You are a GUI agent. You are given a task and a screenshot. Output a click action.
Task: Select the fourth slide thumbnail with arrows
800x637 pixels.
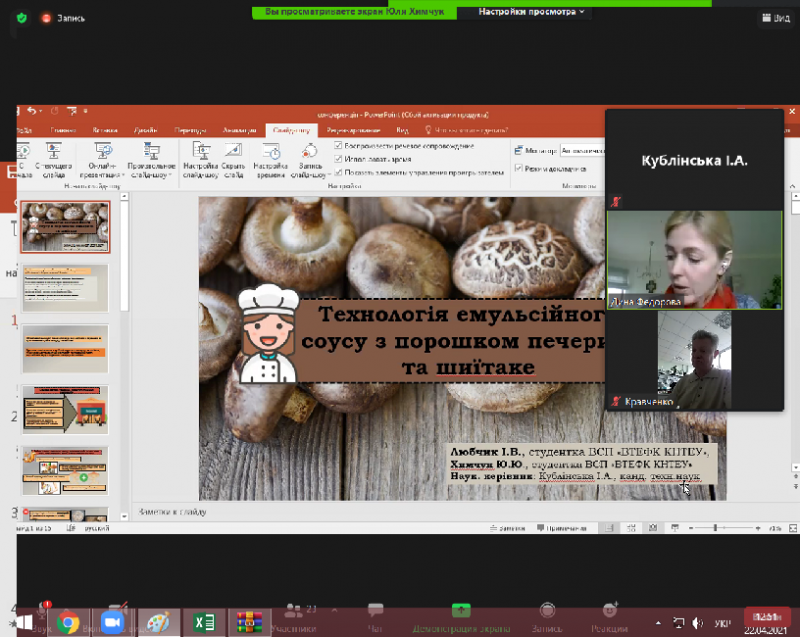pyautogui.click(x=65, y=410)
